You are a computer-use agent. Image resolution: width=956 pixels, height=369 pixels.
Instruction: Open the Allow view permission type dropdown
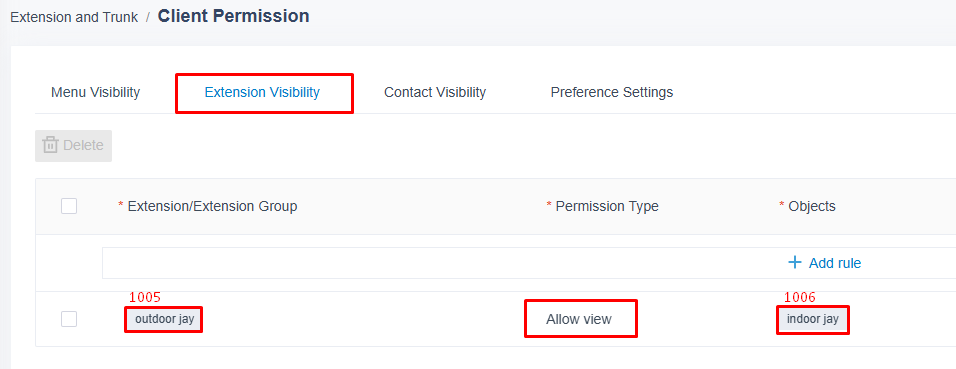click(579, 319)
